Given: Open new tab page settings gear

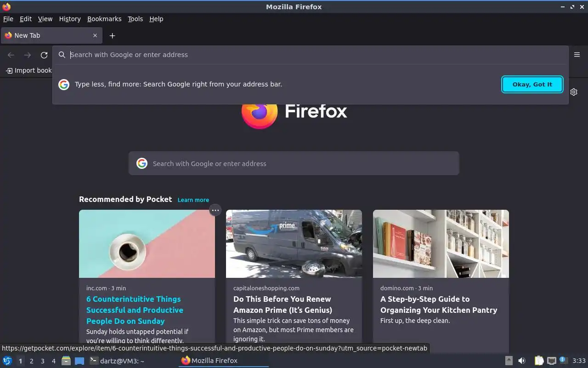Looking at the screenshot, I should [574, 92].
